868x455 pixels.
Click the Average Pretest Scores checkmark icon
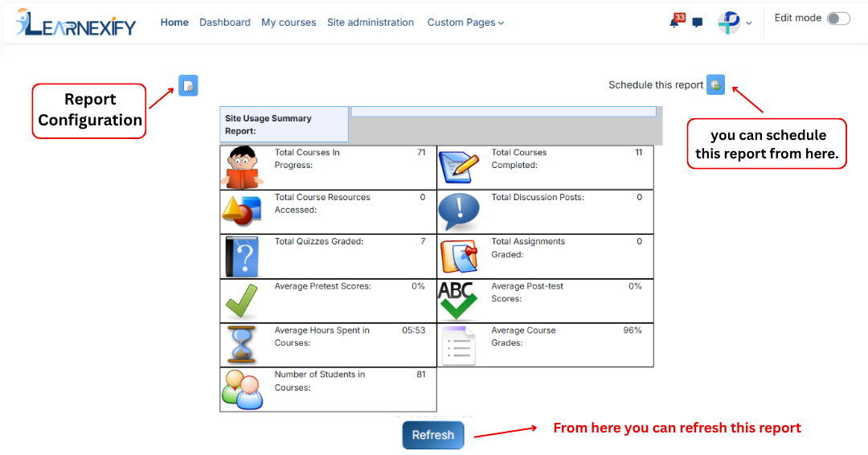click(242, 301)
